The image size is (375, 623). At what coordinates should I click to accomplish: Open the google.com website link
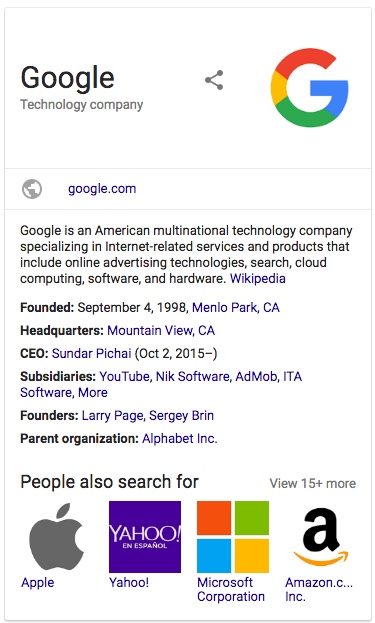(102, 189)
